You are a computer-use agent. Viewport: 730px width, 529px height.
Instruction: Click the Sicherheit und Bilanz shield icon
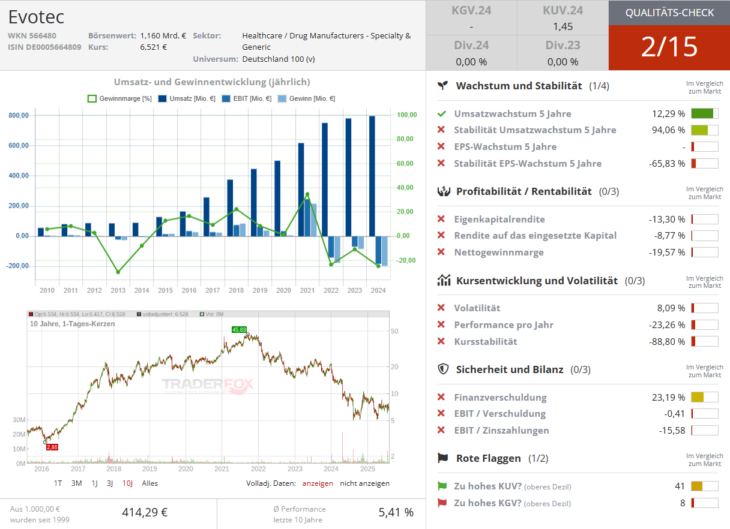[x=443, y=369]
